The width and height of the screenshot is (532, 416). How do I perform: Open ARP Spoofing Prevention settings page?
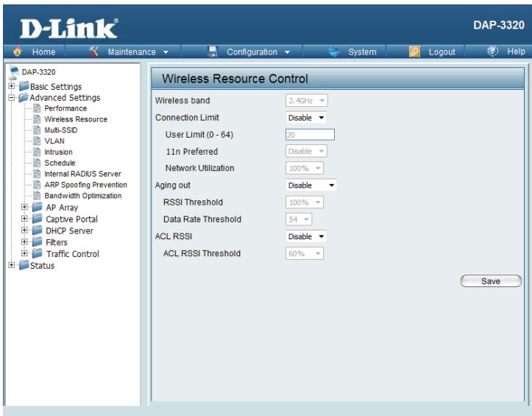point(86,185)
